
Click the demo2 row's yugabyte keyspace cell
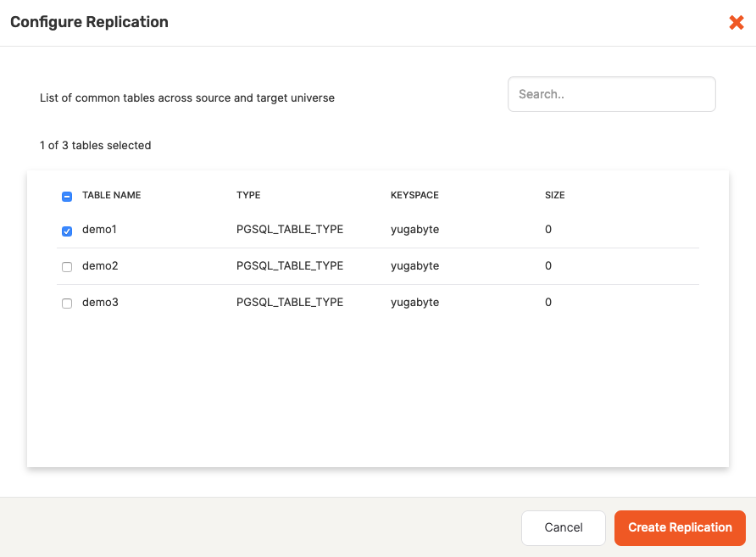click(414, 266)
